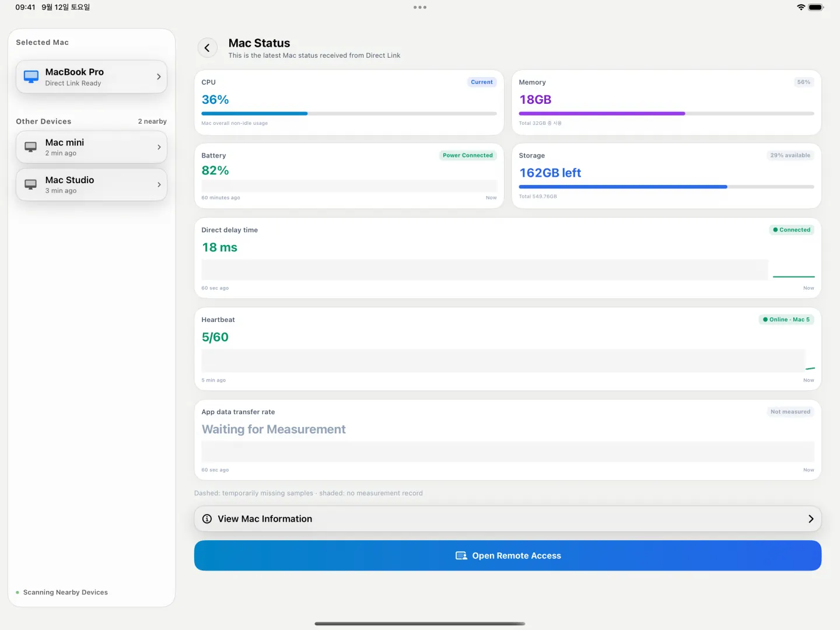Click the 18 ms delay value
Image resolution: width=840 pixels, height=630 pixels.
(219, 247)
